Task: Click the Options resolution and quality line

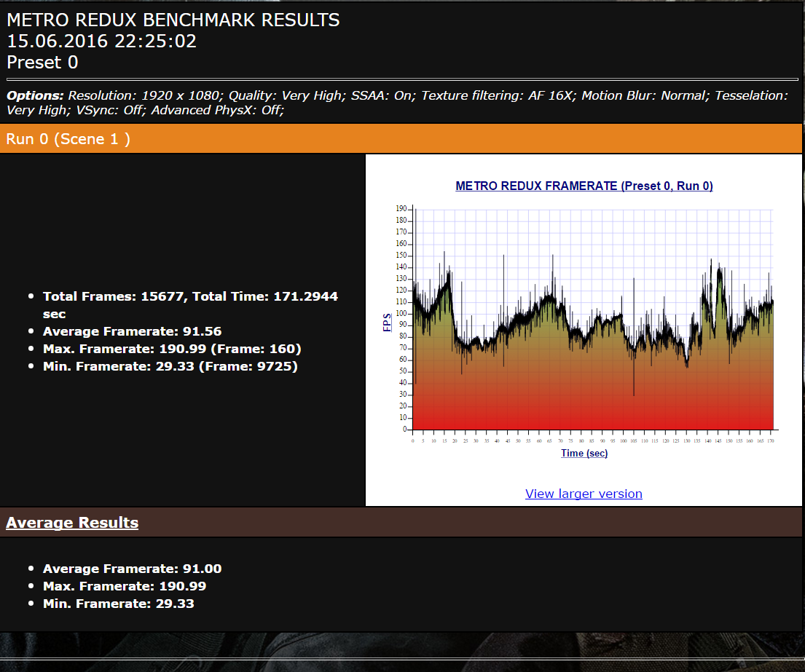Action: [397, 103]
